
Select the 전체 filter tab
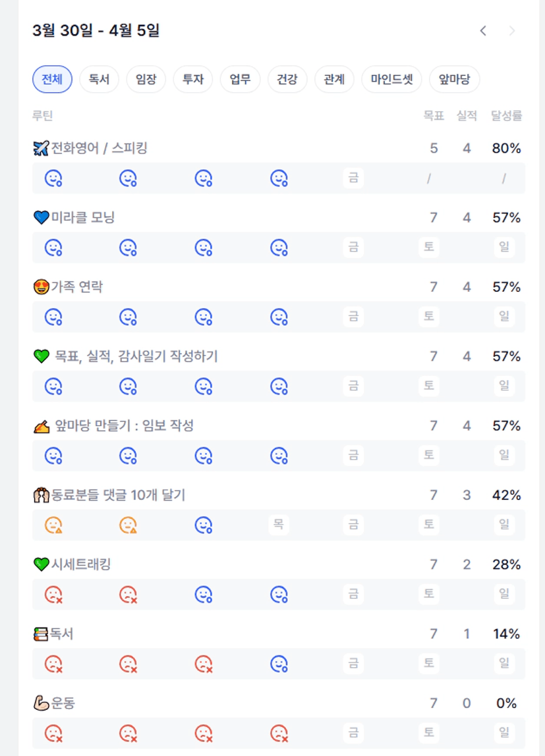pyautogui.click(x=52, y=80)
